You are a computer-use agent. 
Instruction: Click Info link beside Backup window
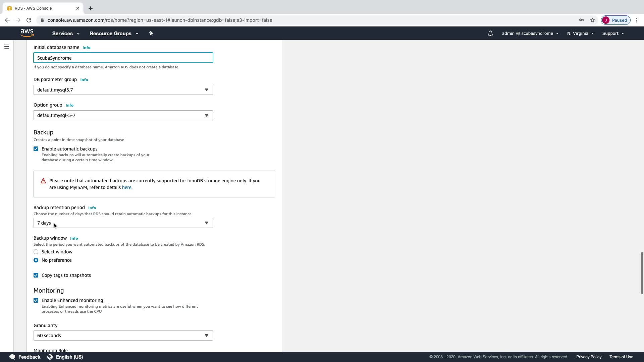tap(74, 238)
